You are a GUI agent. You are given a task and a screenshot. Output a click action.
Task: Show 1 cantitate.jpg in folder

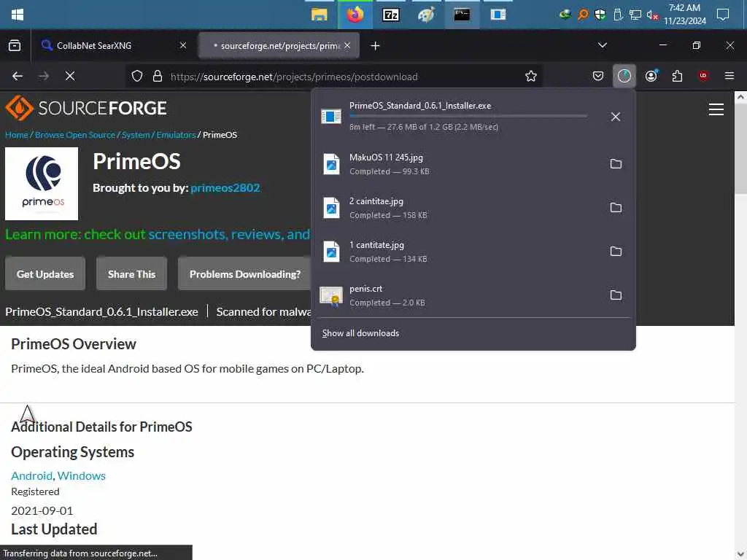[x=616, y=252]
